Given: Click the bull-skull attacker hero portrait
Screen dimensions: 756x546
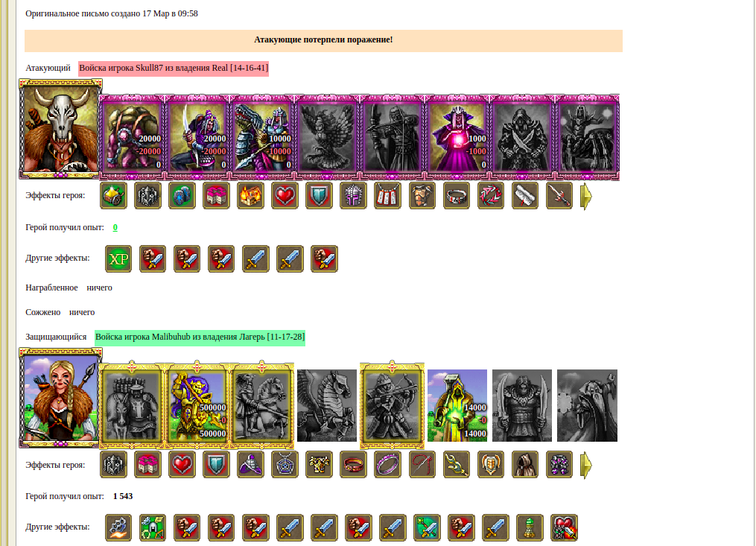Looking at the screenshot, I should click(x=60, y=129).
